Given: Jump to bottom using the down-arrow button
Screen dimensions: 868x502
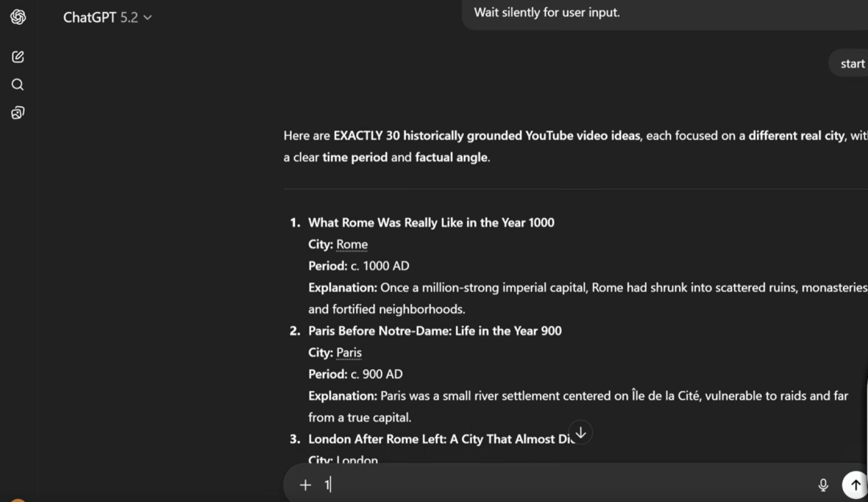Looking at the screenshot, I should (580, 432).
